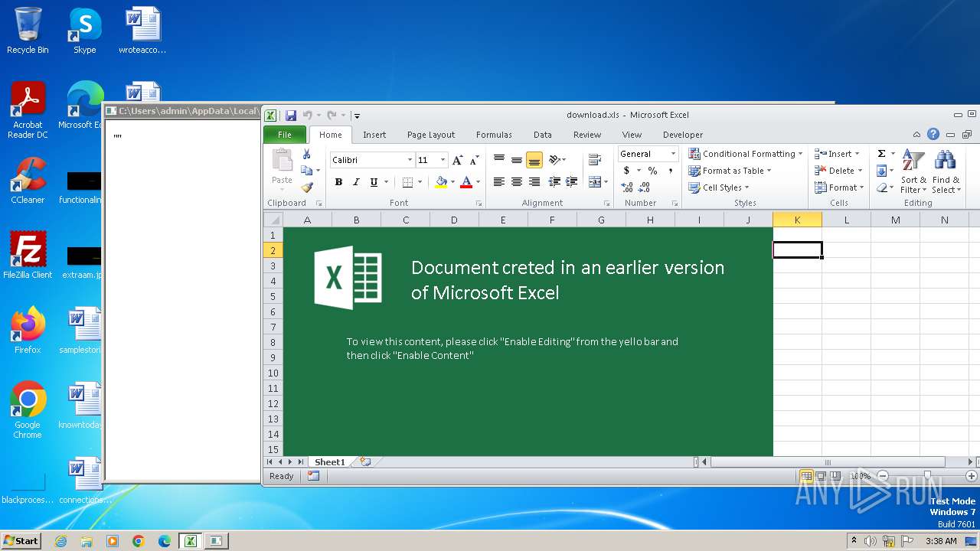
Task: Click the Windows Start button
Action: (21, 540)
